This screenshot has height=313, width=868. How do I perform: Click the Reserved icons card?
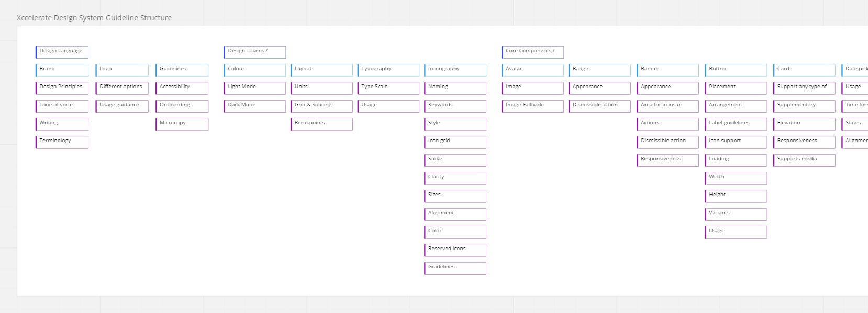(x=455, y=250)
